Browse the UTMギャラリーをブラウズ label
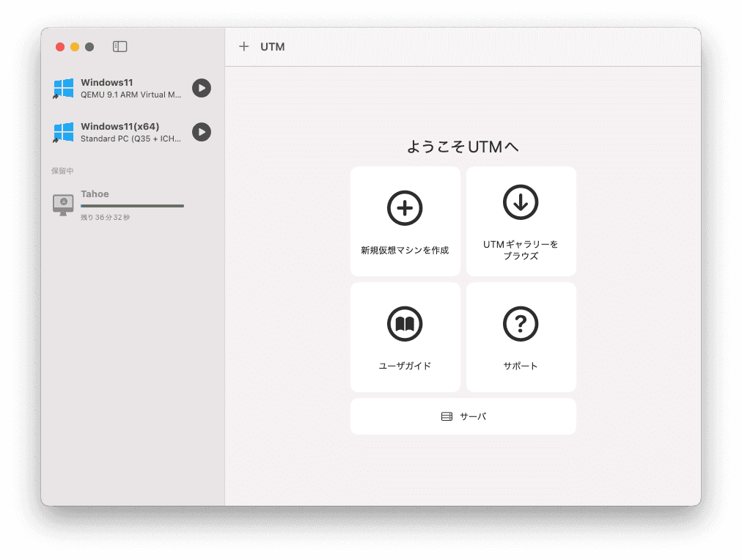 coord(521,250)
